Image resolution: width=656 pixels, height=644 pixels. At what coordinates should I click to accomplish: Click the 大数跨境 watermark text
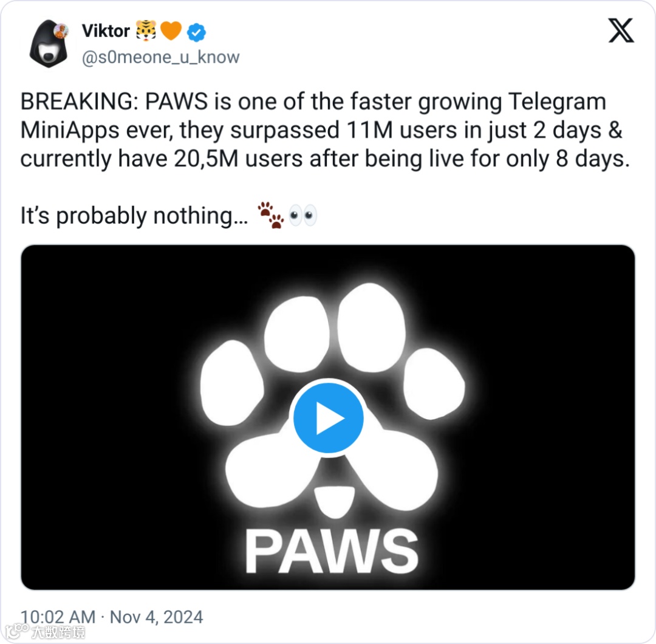(x=58, y=632)
